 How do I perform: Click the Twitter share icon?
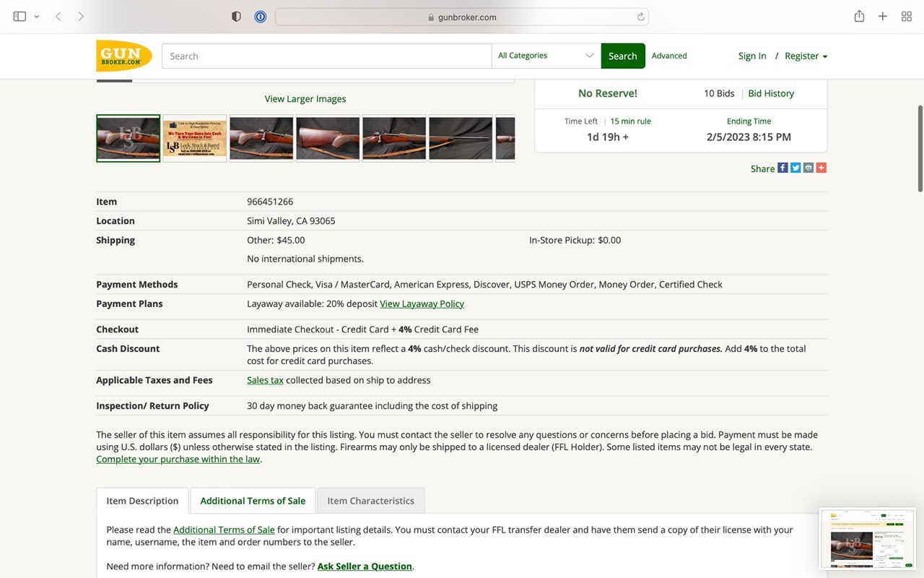[x=796, y=168]
